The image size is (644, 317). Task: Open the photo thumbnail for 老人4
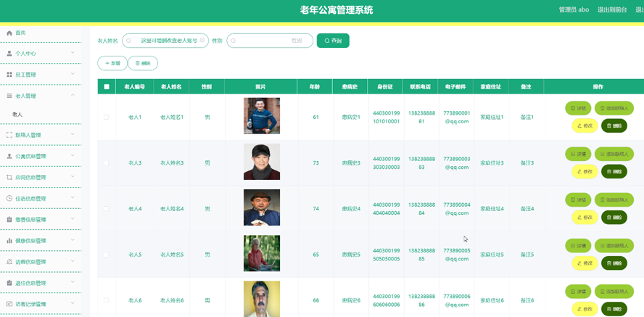tap(262, 207)
